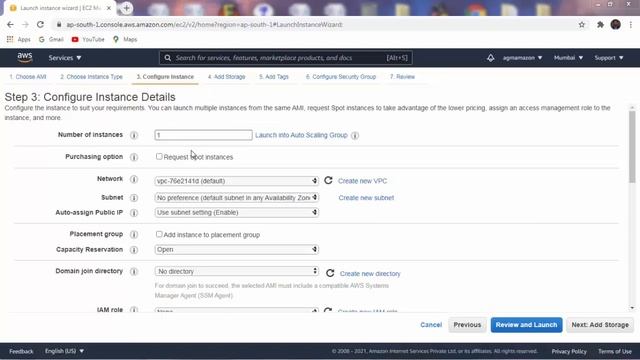Click the Previous button
The height and width of the screenshot is (360, 640).
click(x=467, y=325)
